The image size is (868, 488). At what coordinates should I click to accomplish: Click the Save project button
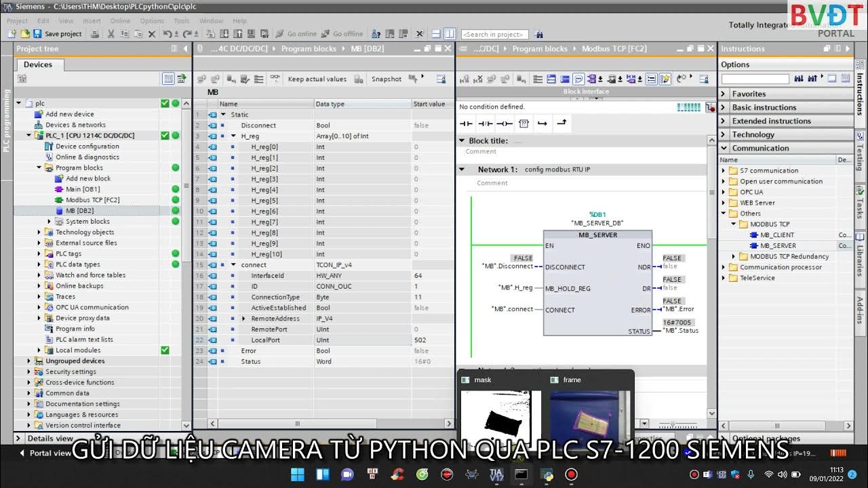coord(57,34)
